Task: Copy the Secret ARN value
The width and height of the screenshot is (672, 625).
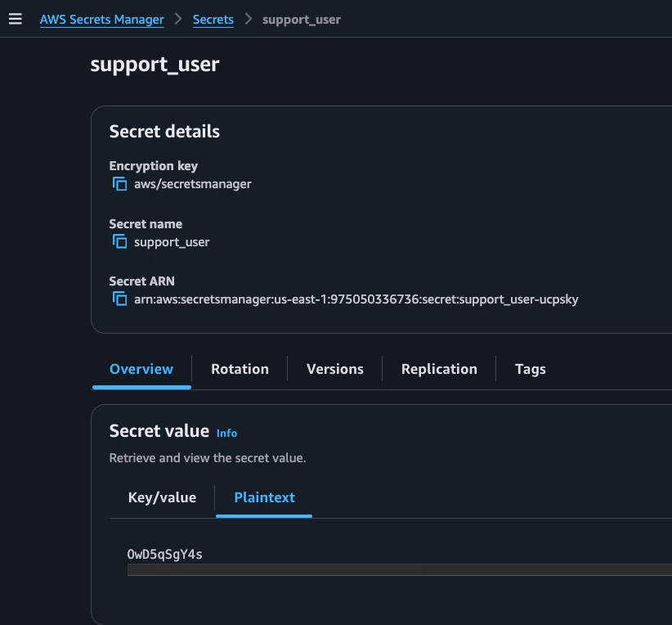Action: point(119,299)
